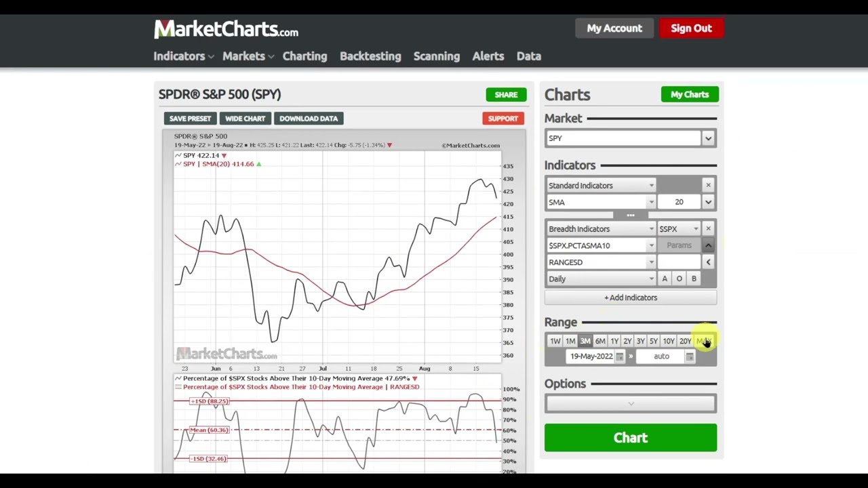868x488 pixels.
Task: Select the 3M range button
Action: click(585, 341)
